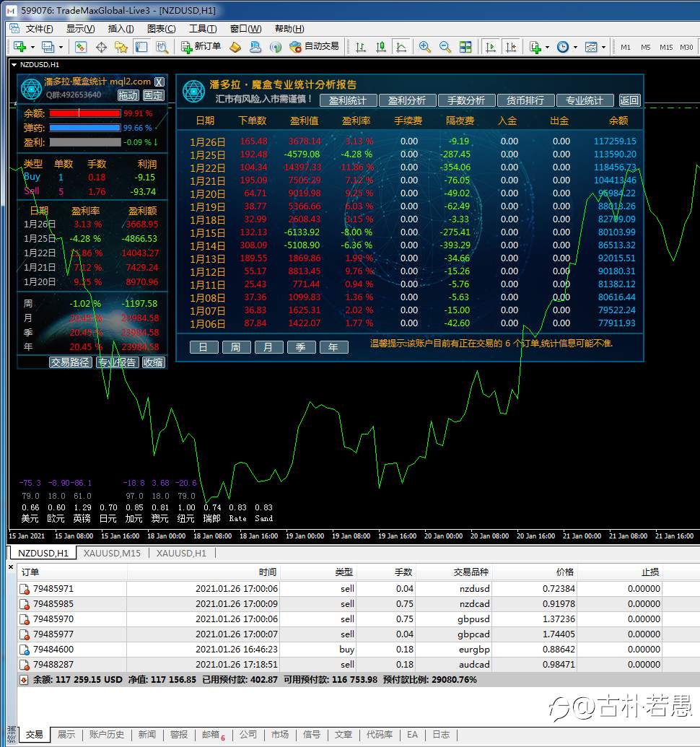The height and width of the screenshot is (747, 700).
Task: Click the periods clock icon
Action: click(x=563, y=47)
